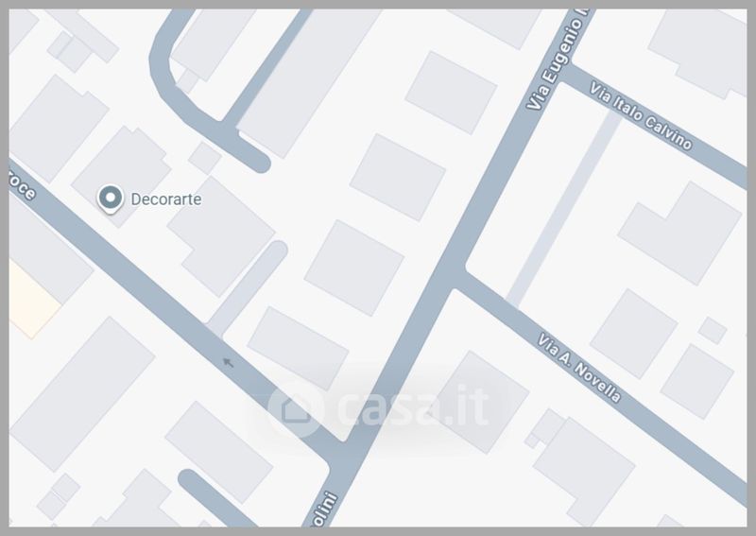Select the partial "roce" street label
756x536 pixels.
[x=20, y=185]
